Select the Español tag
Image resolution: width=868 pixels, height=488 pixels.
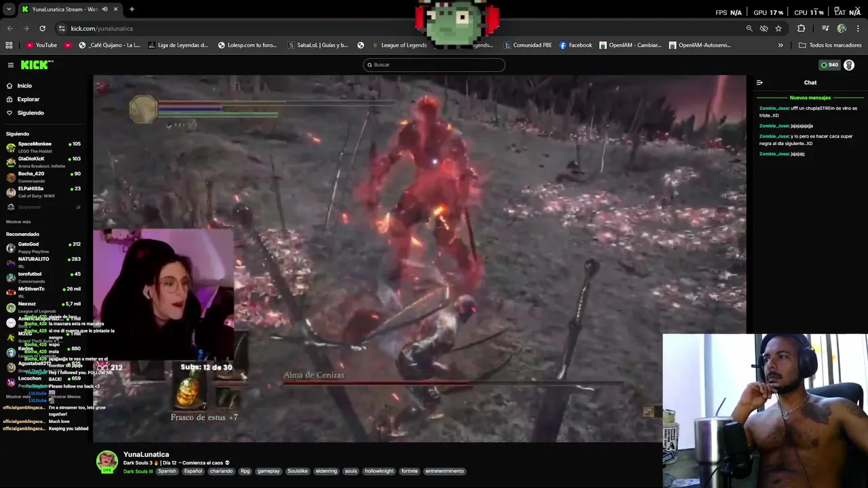coord(193,471)
